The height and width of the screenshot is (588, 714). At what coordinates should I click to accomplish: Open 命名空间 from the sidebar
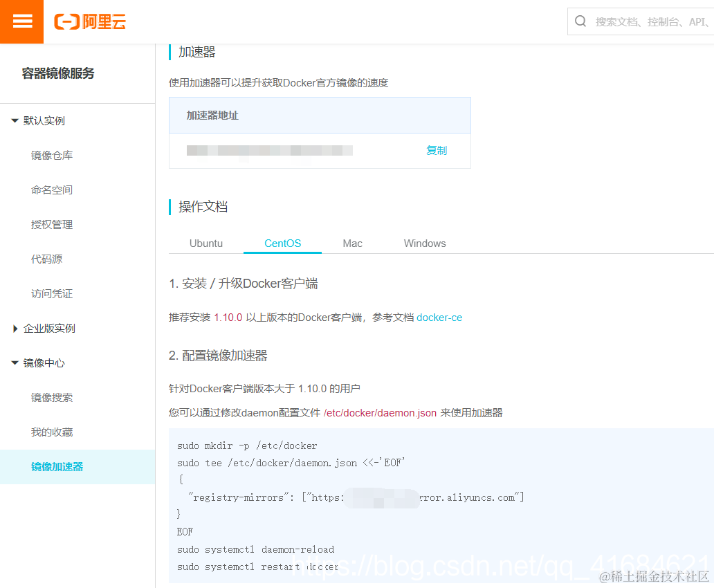52,190
